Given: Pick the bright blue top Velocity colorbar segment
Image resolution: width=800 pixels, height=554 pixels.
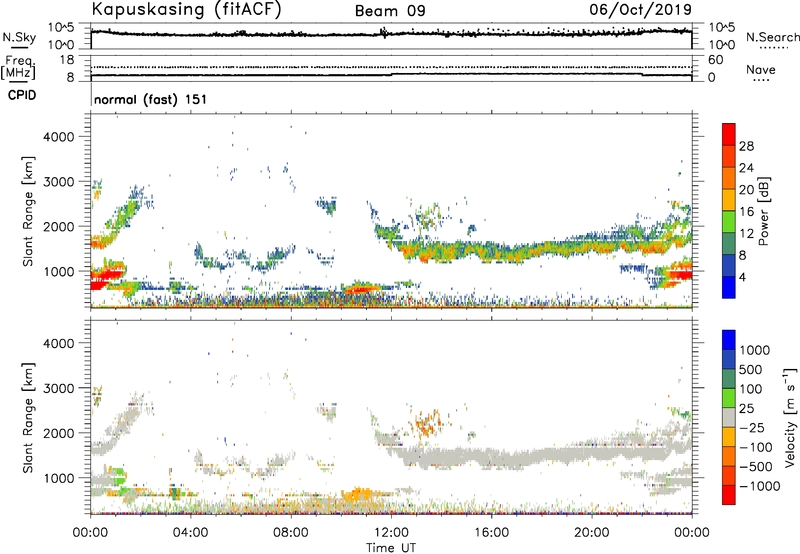Looking at the screenshot, I should pyautogui.click(x=729, y=340).
